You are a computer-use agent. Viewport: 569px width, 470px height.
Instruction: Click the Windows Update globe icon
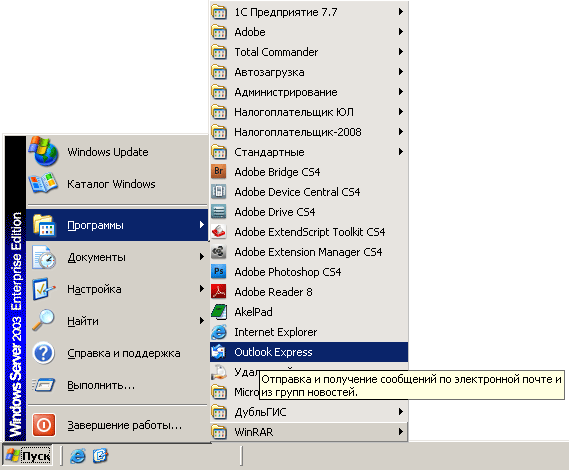pos(44,151)
